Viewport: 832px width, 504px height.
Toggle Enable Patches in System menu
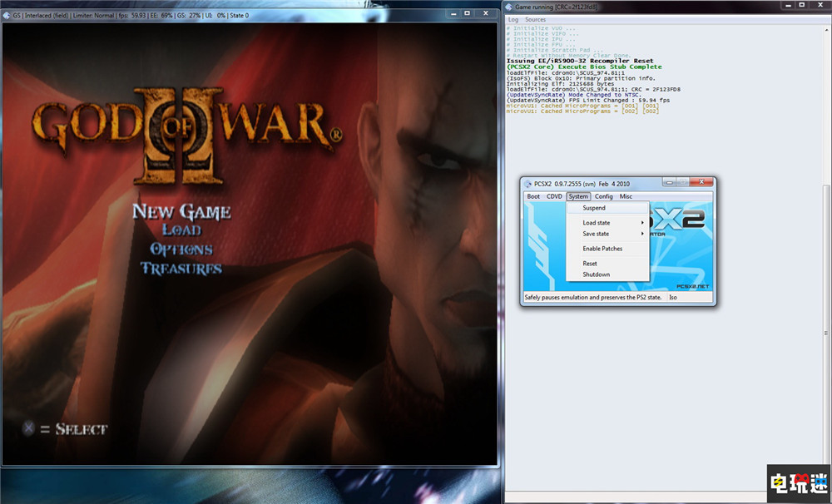pos(602,249)
